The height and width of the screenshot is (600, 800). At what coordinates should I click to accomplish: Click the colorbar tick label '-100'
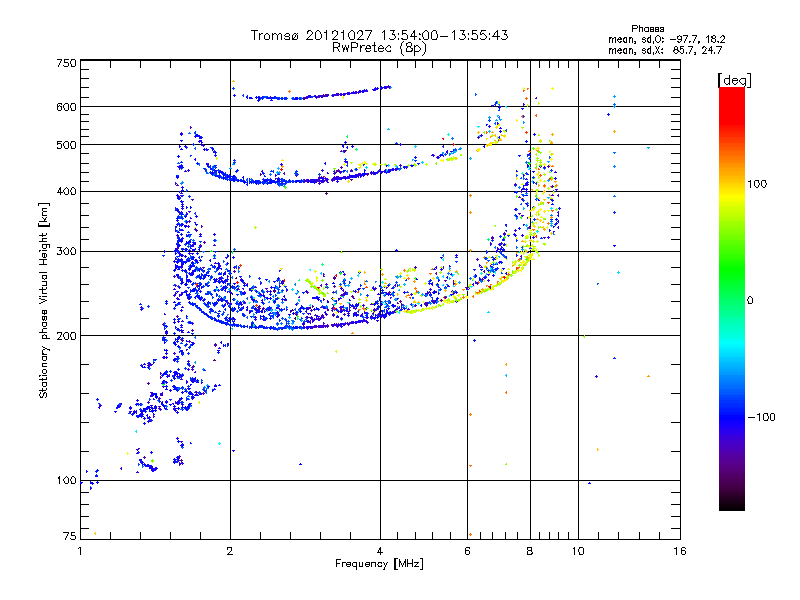761,417
